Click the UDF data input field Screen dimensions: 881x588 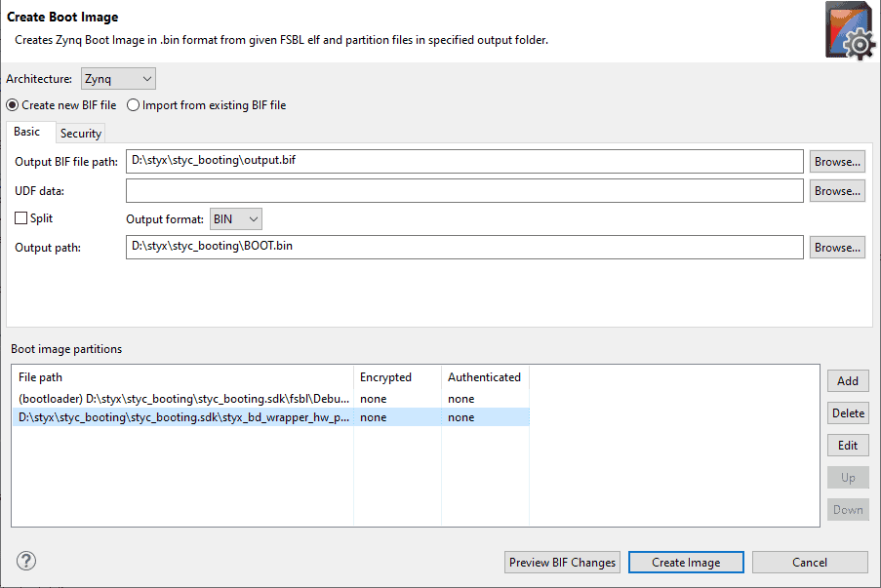point(463,191)
